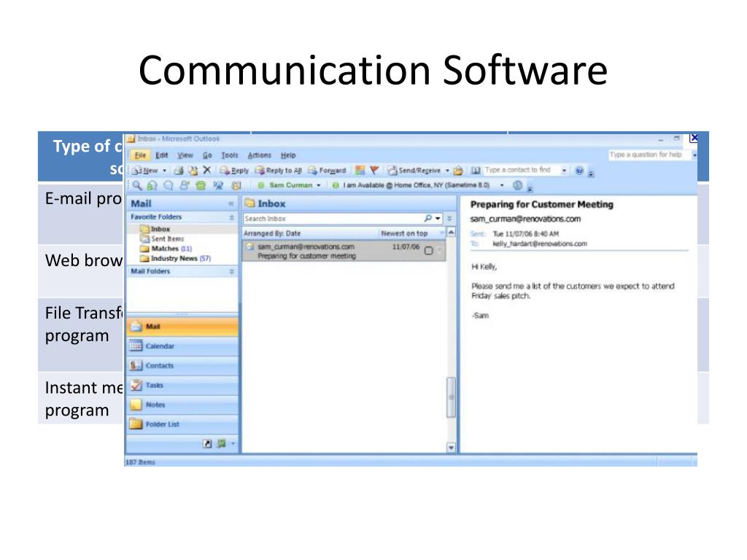The height and width of the screenshot is (560, 747).
Task: Click the magnifying glass Sametime icon
Action: click(137, 185)
